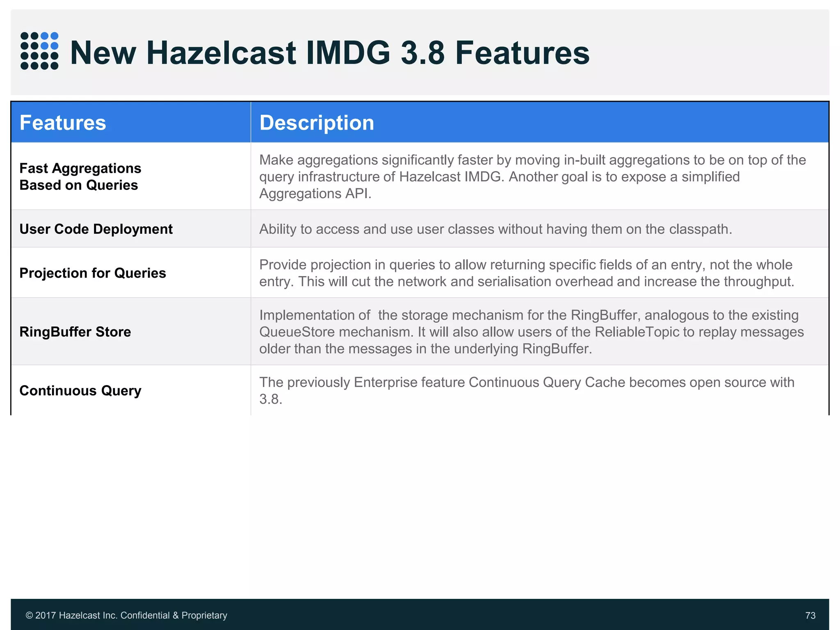Click the 'Fast Aggregations Based on Queries' cell
Image resolution: width=840 pixels, height=630 pixels.
(x=80, y=177)
